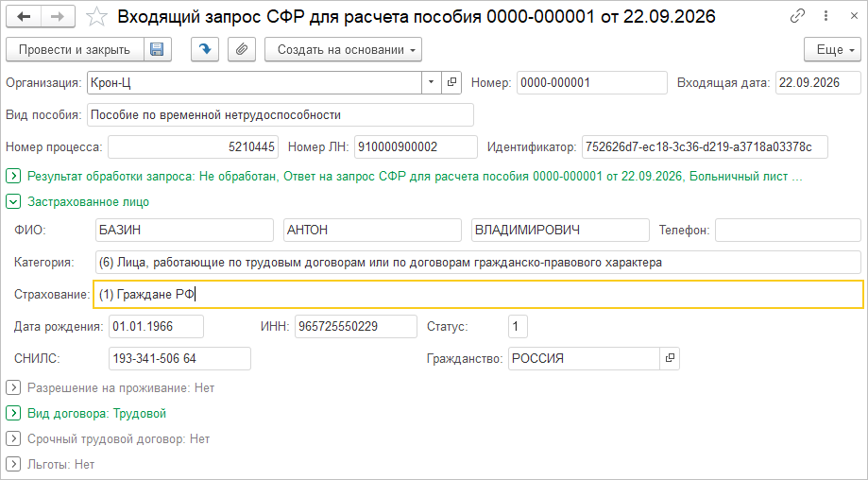868x480 pixels.
Task: Click Страхование field Граждане РФ
Action: coord(478,294)
